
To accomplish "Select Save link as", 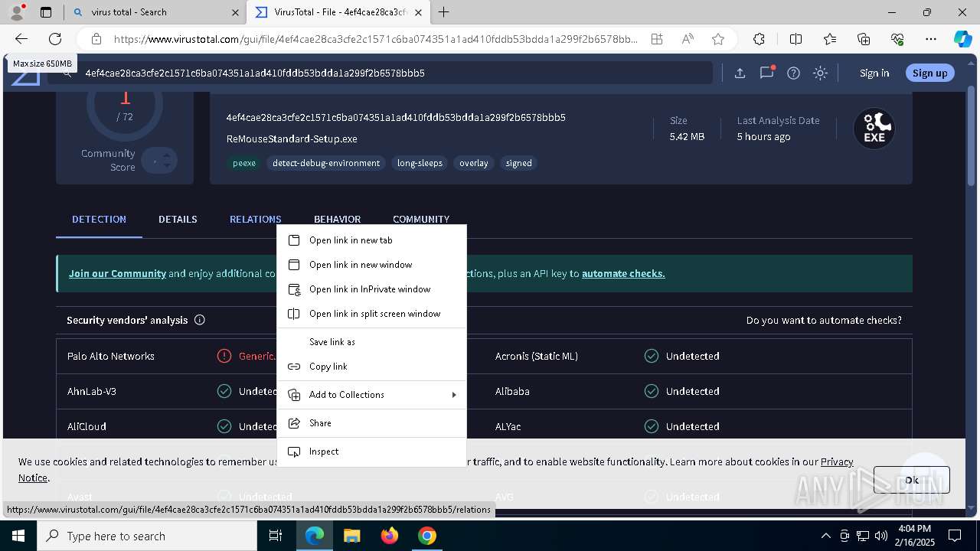I will (371, 342).
